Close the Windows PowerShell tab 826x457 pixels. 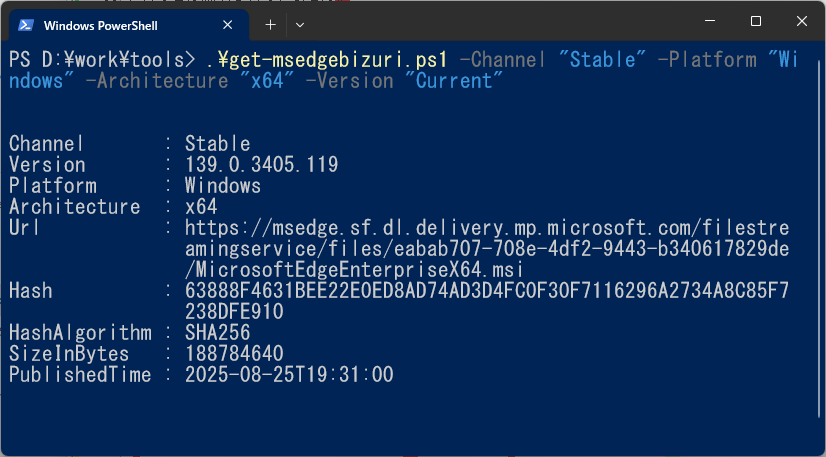[227, 23]
